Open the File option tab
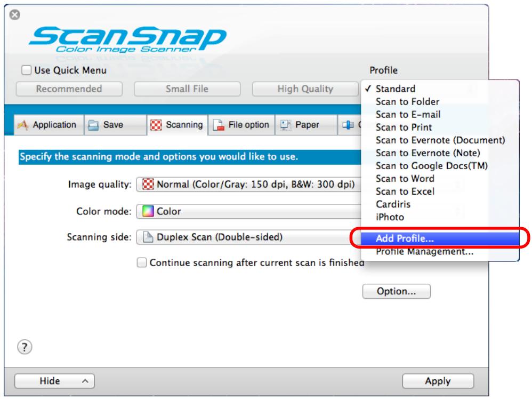532x399 pixels. (241, 125)
